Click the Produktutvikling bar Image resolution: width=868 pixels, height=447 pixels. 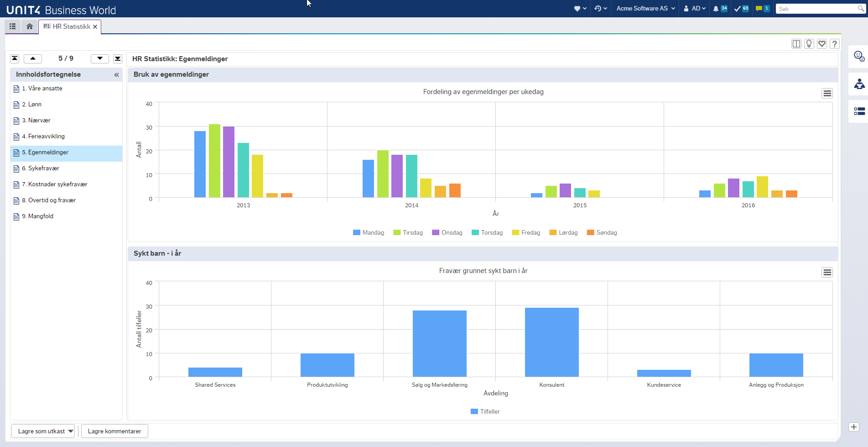point(327,365)
